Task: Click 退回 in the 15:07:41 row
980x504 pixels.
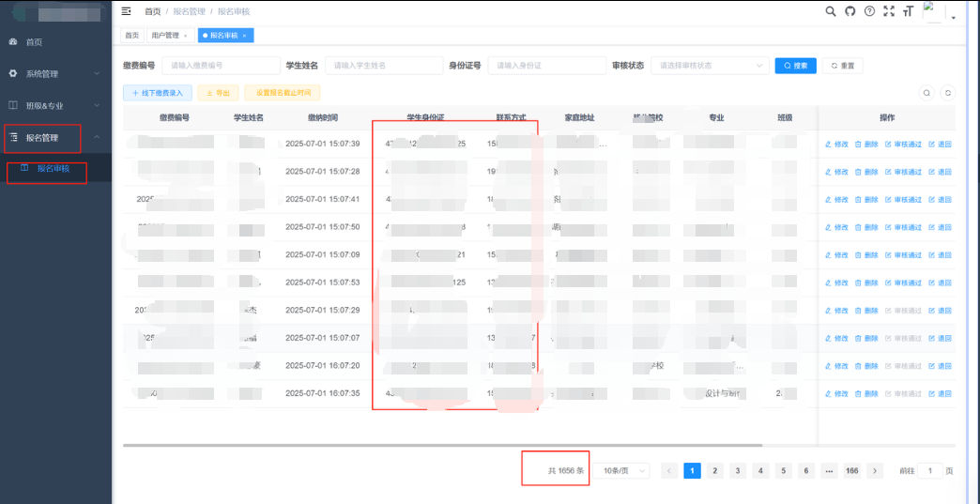Action: 940,199
